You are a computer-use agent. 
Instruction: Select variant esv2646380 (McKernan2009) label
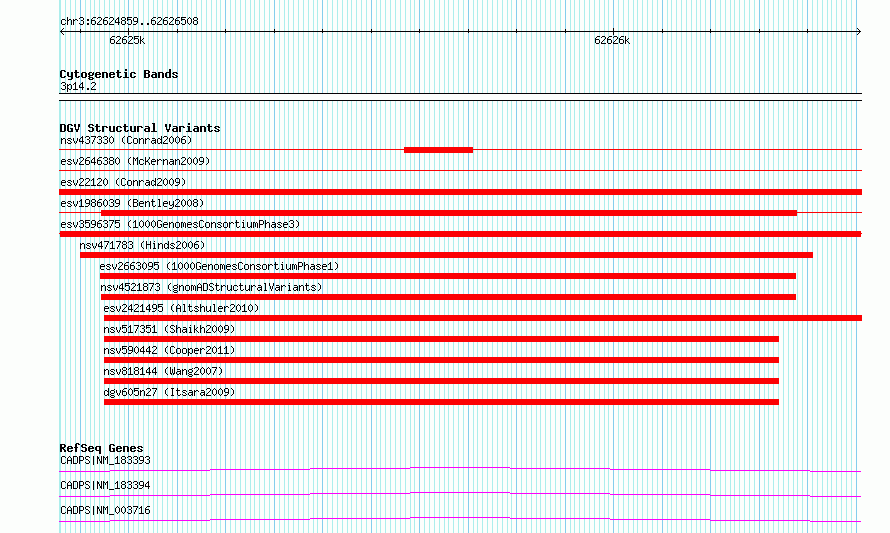pyautogui.click(x=135, y=161)
